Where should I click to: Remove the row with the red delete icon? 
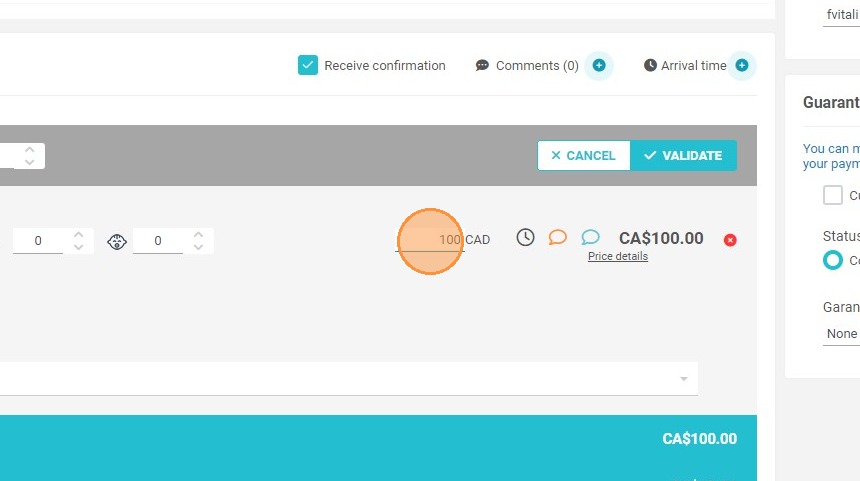coord(730,240)
